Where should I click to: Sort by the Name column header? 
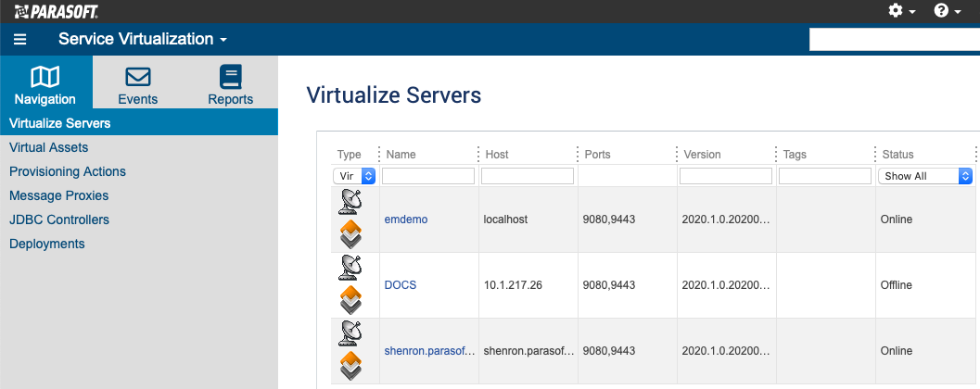401,155
